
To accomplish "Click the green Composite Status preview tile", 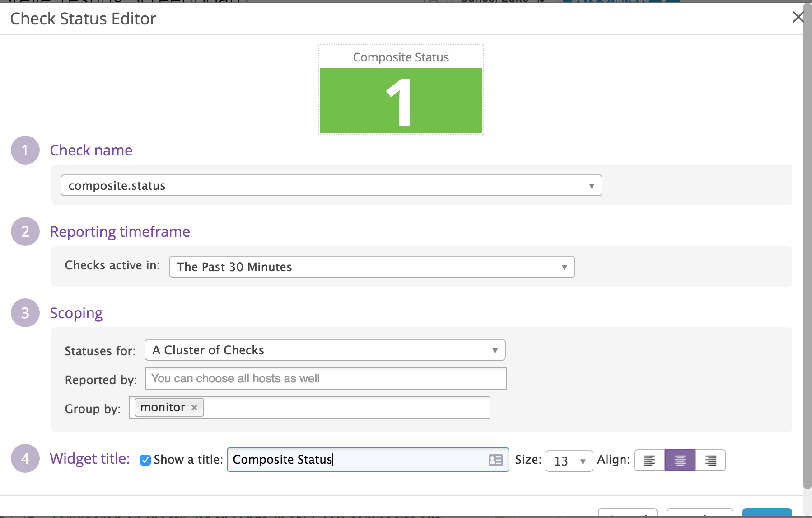I will click(x=401, y=100).
